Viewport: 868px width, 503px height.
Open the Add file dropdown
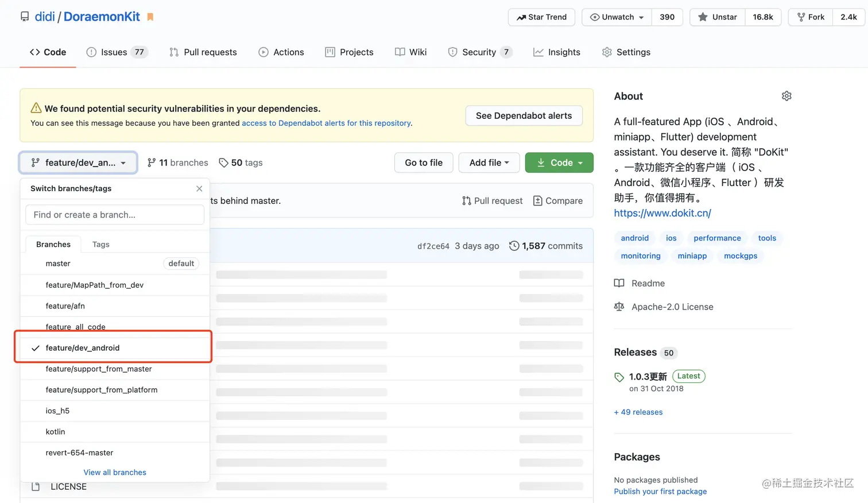489,163
